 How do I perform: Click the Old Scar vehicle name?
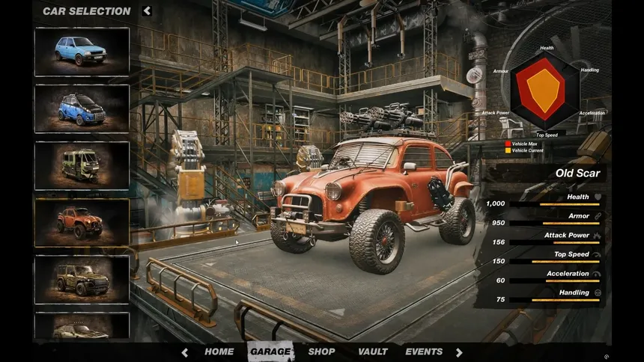pyautogui.click(x=577, y=174)
